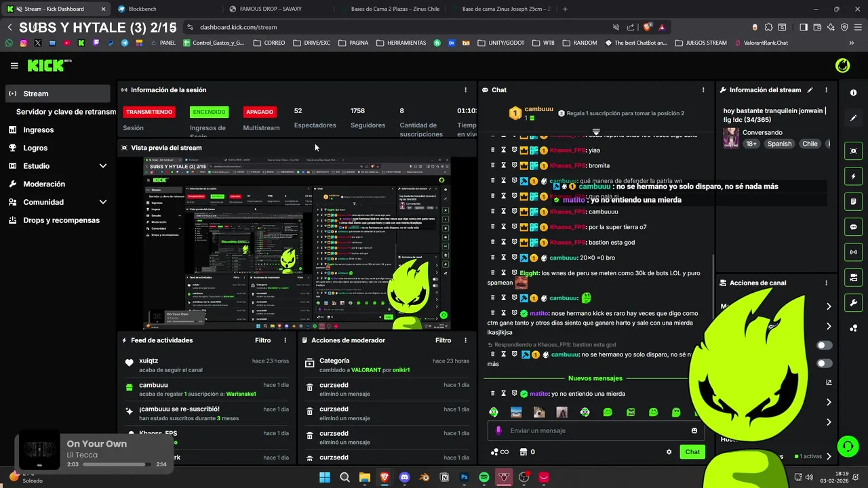
Task: Open the chat shop icon showing 0
Action: tap(527, 452)
